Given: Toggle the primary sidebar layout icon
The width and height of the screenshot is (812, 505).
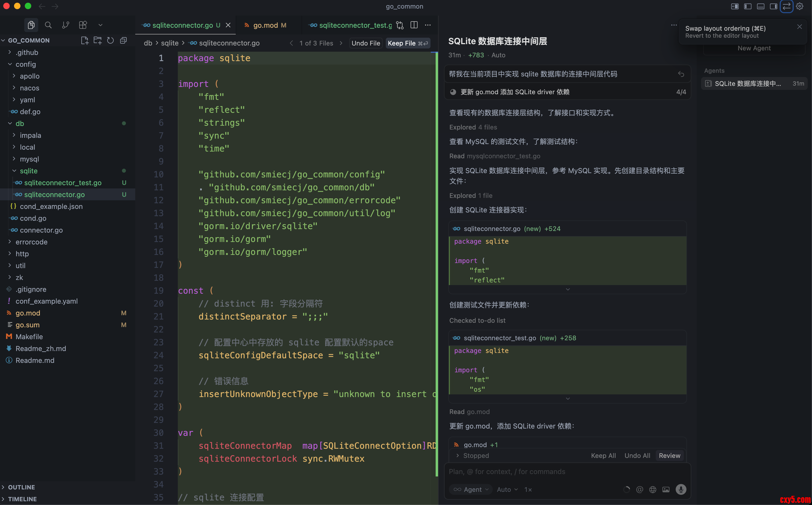Looking at the screenshot, I should point(748,6).
